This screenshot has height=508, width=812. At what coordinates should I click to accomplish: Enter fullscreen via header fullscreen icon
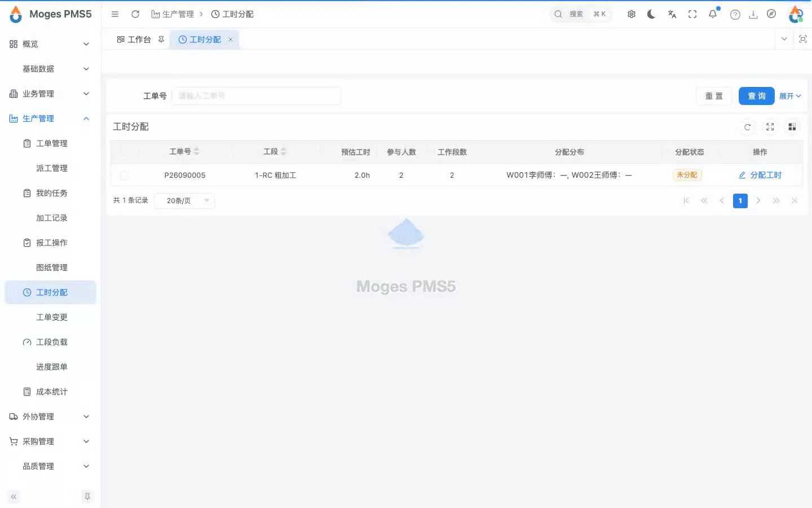tap(692, 14)
